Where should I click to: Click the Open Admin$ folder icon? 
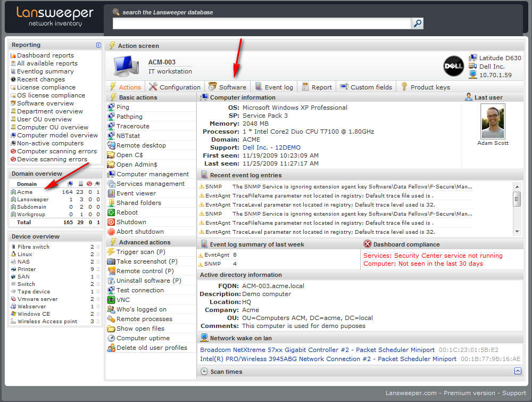pyautogui.click(x=111, y=165)
